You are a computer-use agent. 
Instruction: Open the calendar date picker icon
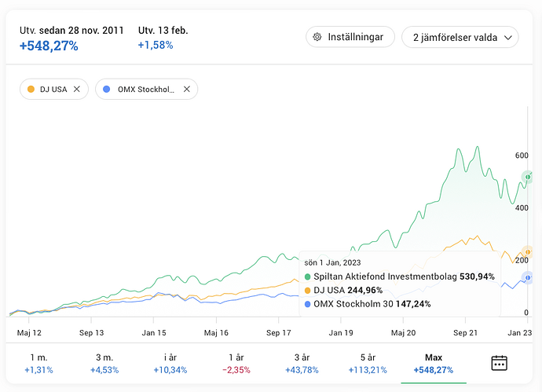pyautogui.click(x=499, y=363)
